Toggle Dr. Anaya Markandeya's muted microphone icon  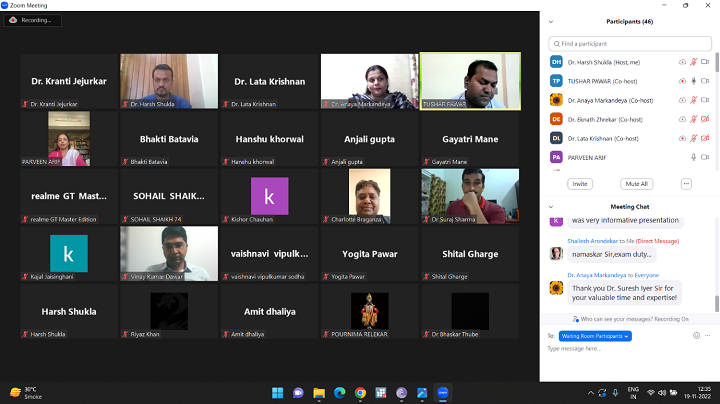point(693,100)
